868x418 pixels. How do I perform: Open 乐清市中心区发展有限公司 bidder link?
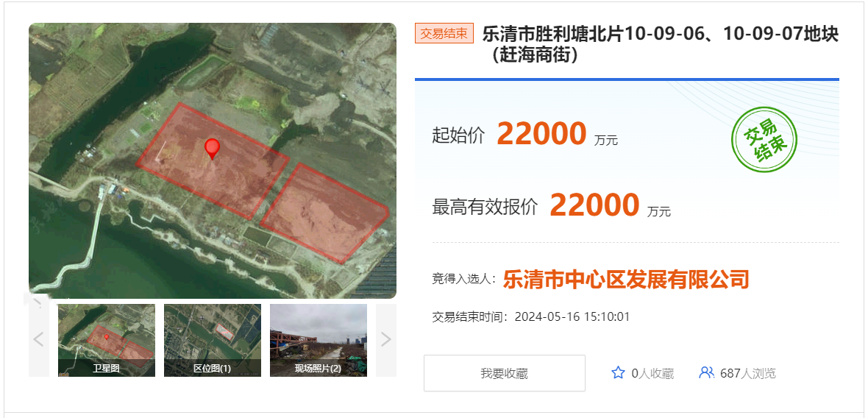coord(625,280)
